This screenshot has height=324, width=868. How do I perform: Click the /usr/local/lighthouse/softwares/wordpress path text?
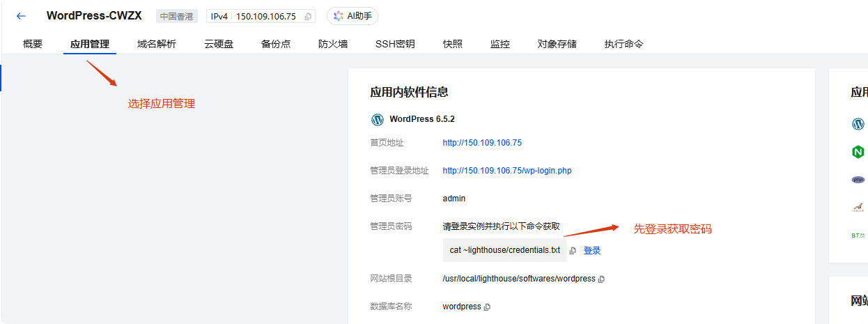tap(519, 279)
